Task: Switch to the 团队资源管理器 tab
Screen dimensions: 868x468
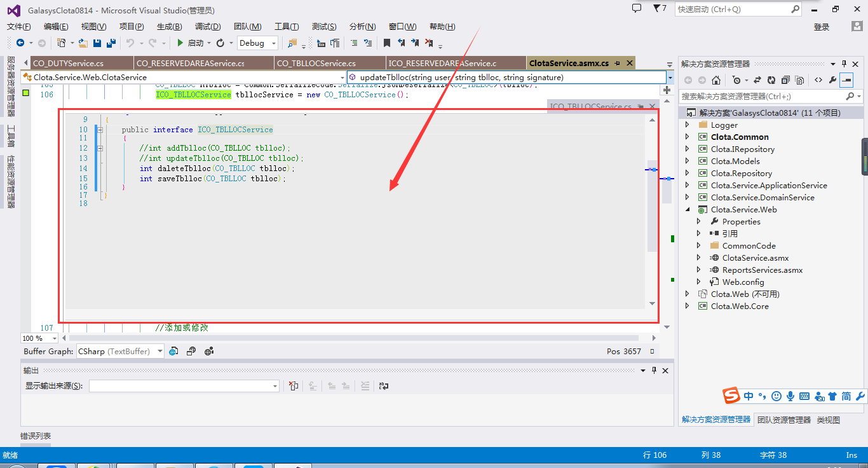Action: 784,420
